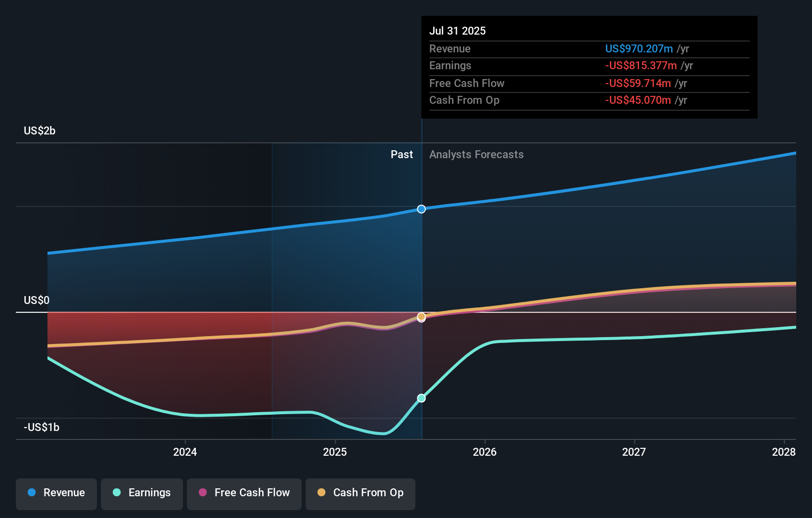Screen dimensions: 812x518
Task: Toggle the Earnings legend button
Action: 142,493
